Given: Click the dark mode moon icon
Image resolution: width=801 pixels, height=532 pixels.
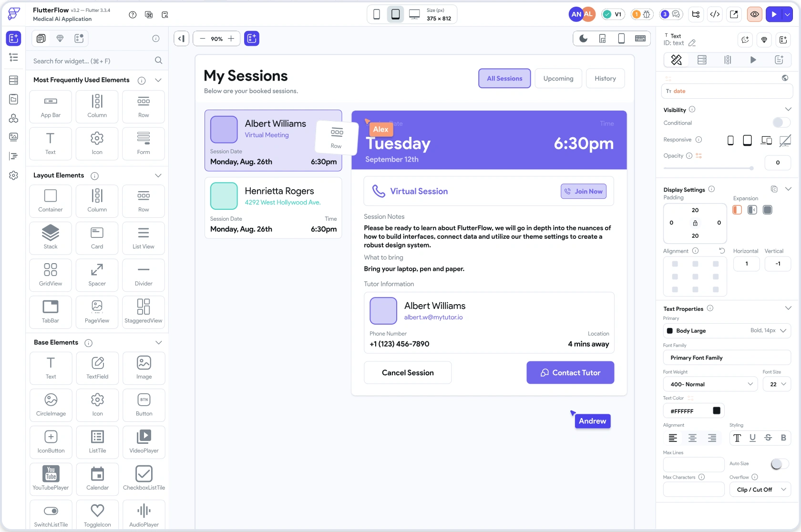Looking at the screenshot, I should (584, 39).
